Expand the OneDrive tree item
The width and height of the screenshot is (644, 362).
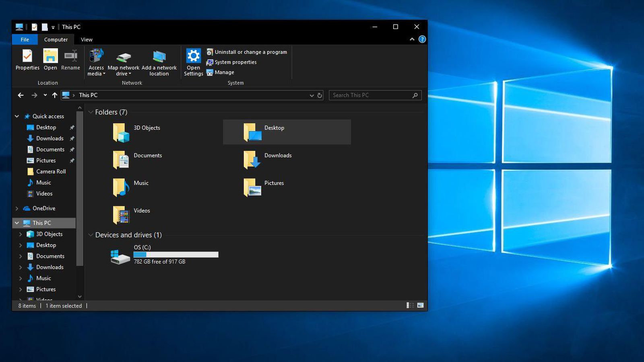pos(17,208)
